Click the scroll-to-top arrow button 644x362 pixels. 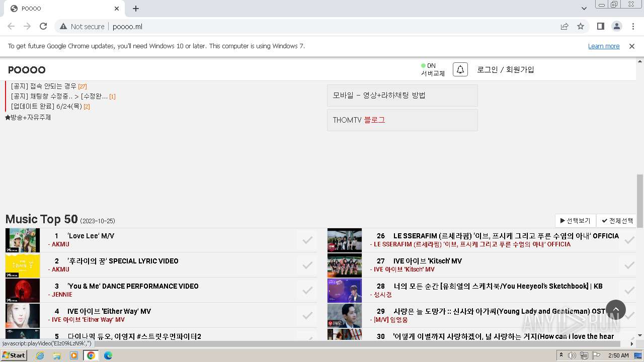point(615,310)
